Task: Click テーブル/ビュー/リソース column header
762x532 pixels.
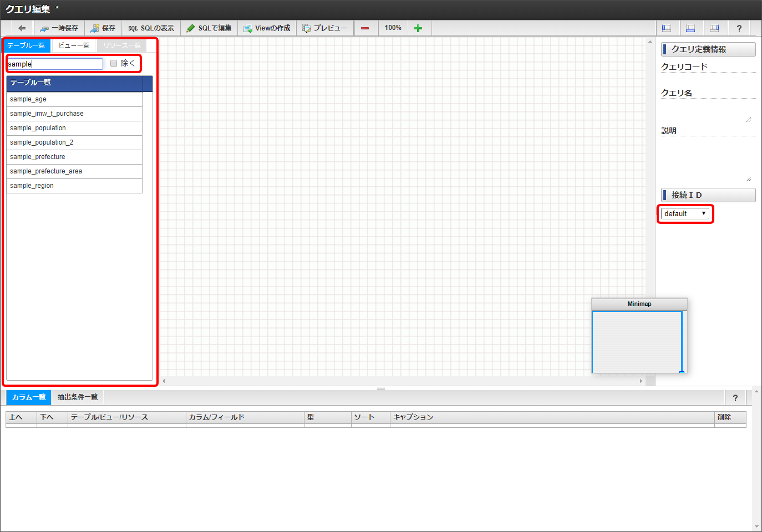Action: [127, 417]
